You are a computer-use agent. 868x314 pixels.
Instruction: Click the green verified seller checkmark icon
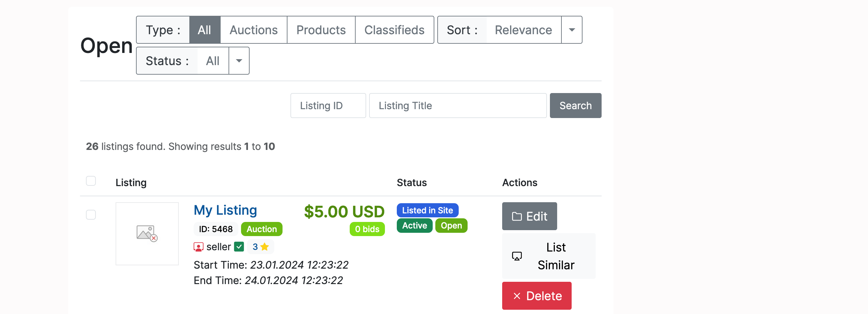239,247
